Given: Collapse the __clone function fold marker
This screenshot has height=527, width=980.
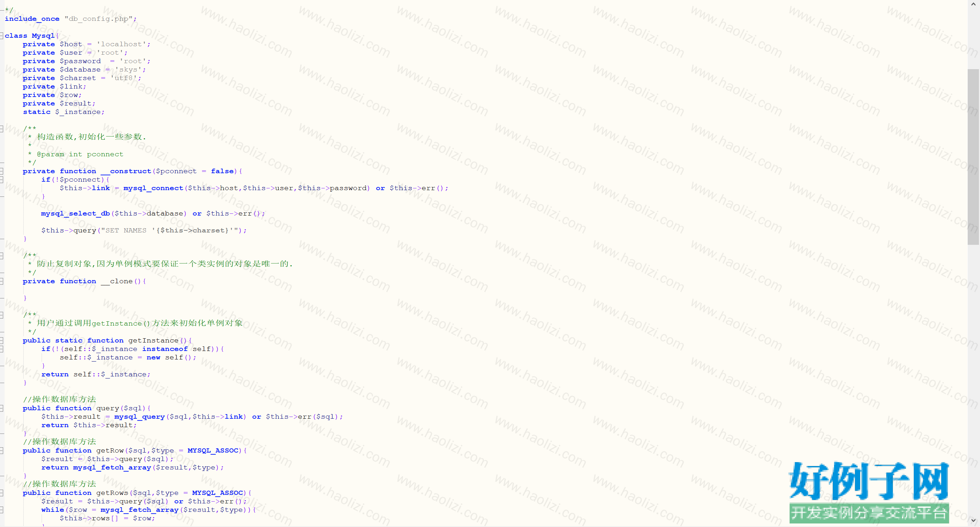Looking at the screenshot, I should coord(1,281).
